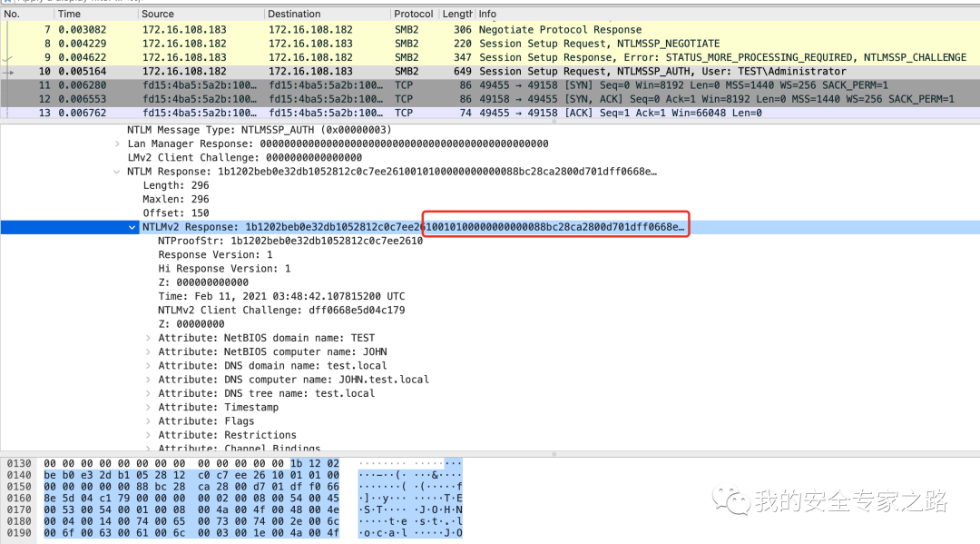
Task: Select the Maxlen: 296 field
Action: pyautogui.click(x=176, y=199)
